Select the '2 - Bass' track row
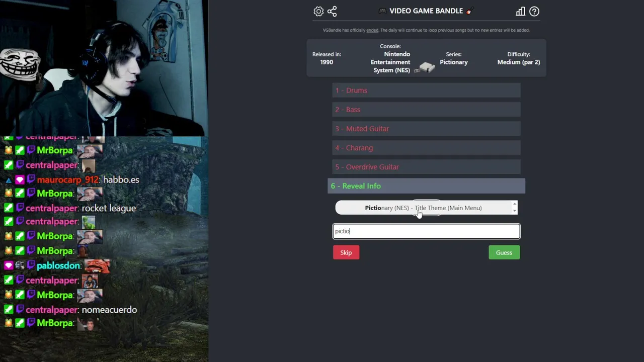 pos(426,110)
